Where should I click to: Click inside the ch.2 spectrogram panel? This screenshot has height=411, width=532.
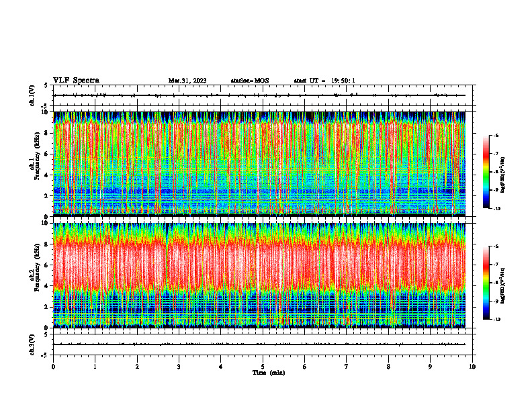pyautogui.click(x=259, y=275)
